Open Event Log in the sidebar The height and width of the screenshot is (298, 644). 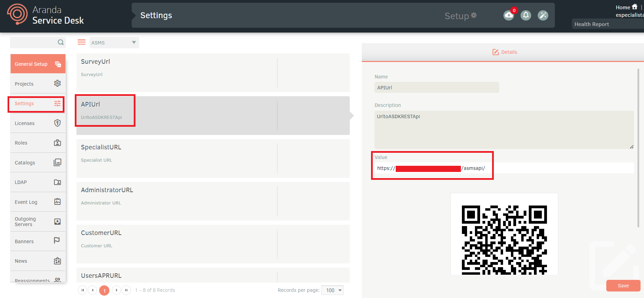click(x=38, y=202)
